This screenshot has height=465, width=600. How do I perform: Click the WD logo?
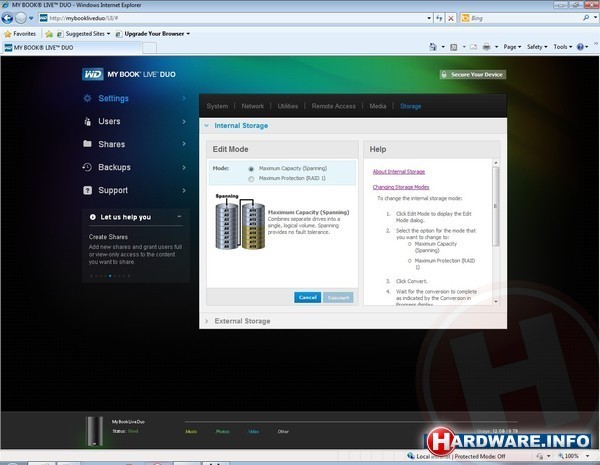pos(92,74)
